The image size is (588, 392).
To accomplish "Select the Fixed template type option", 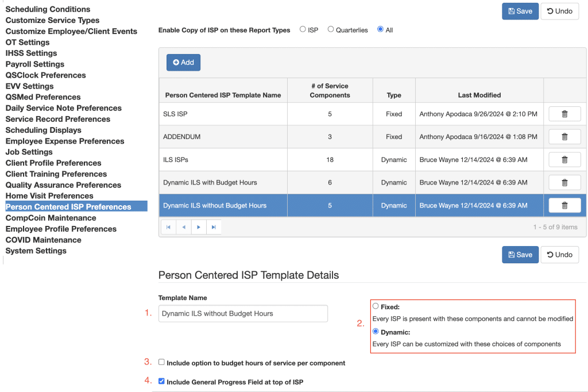I will (x=376, y=305).
